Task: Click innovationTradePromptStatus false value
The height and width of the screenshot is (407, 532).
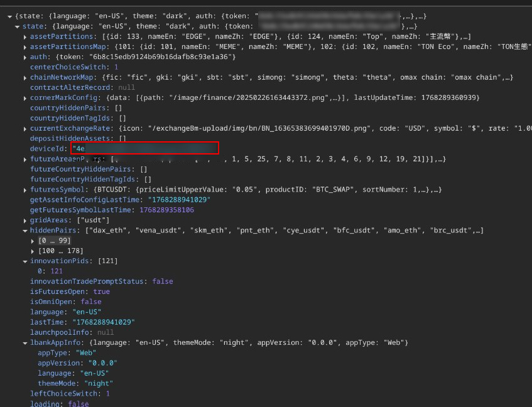Action: tap(163, 281)
